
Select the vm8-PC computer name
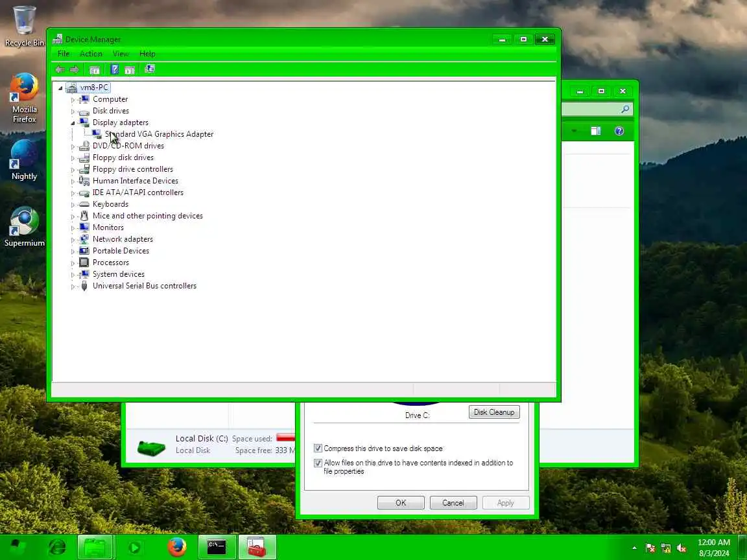click(x=94, y=87)
